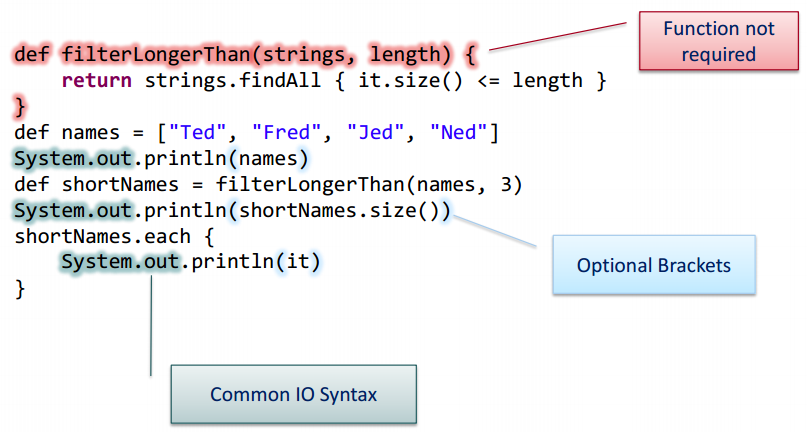Click 'shortNames.size()' inside println
This screenshot has height=432, width=807.
pyautogui.click(x=340, y=211)
